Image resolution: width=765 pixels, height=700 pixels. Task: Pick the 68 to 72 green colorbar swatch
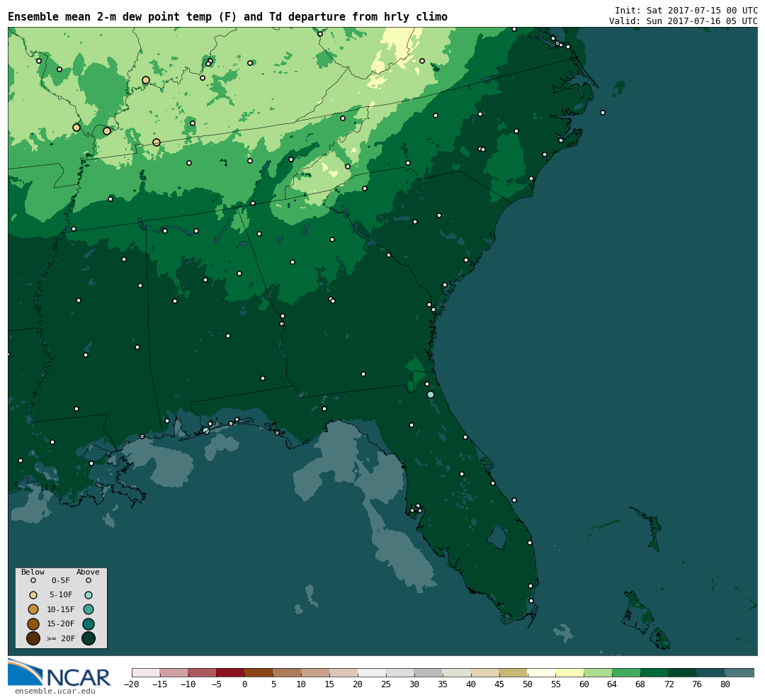click(654, 672)
